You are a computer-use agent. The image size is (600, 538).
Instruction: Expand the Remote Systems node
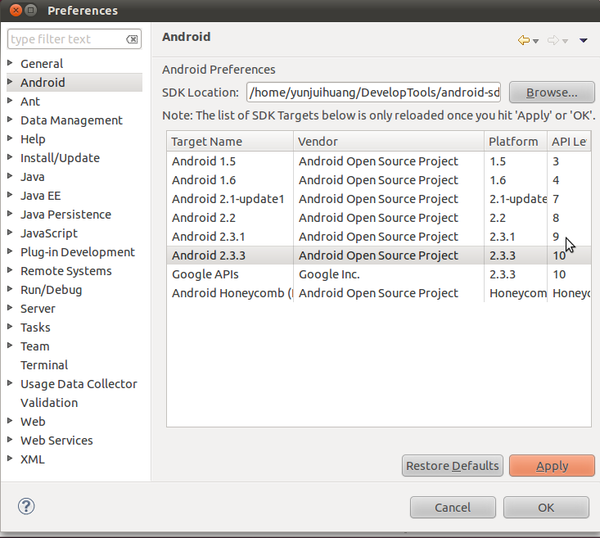pos(10,269)
